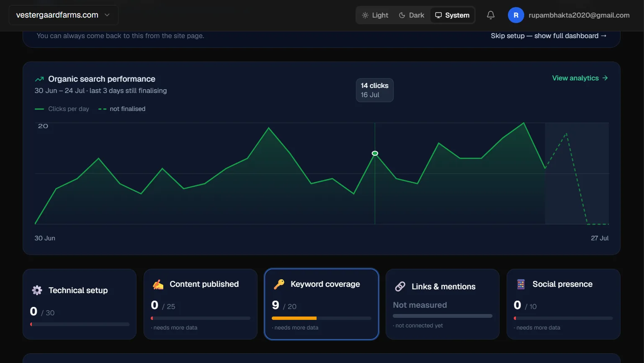Click the Clicks per day legend entry
The image size is (644, 363).
pyautogui.click(x=62, y=109)
